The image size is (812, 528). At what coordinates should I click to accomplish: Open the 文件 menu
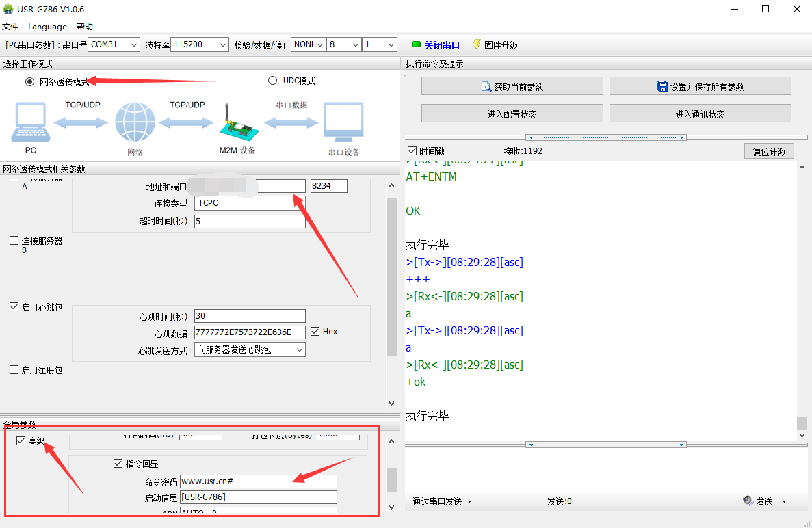tap(10, 27)
